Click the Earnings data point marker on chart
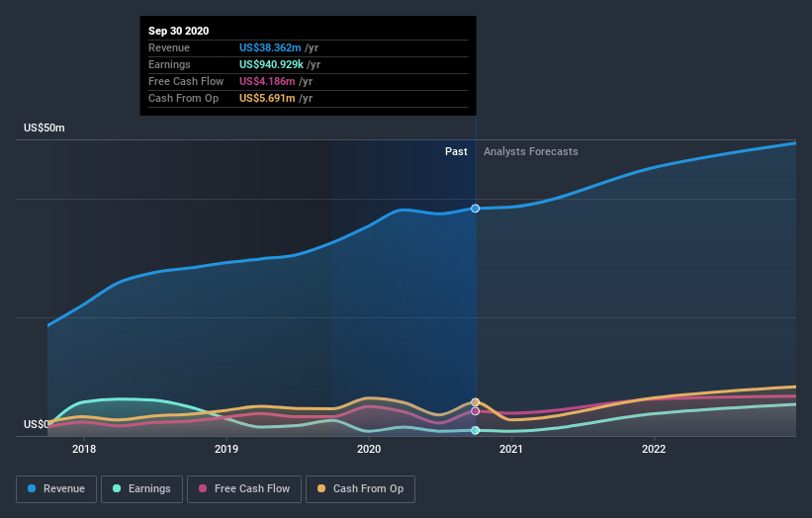This screenshot has height=518, width=812. click(475, 430)
